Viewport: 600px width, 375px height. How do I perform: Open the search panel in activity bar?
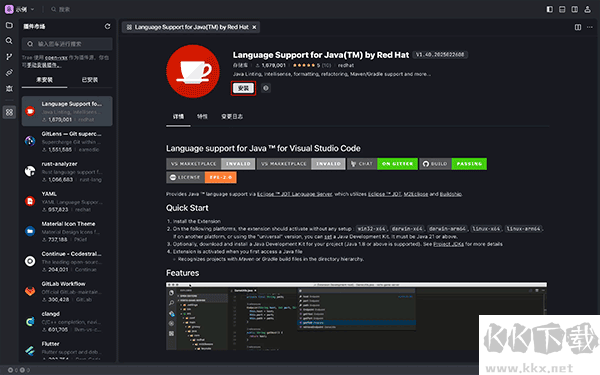(9, 41)
